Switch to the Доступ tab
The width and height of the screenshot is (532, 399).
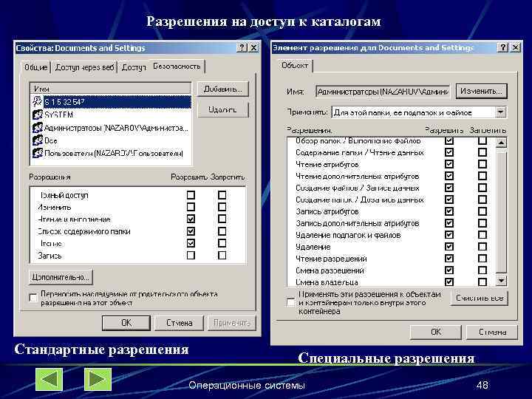point(134,67)
